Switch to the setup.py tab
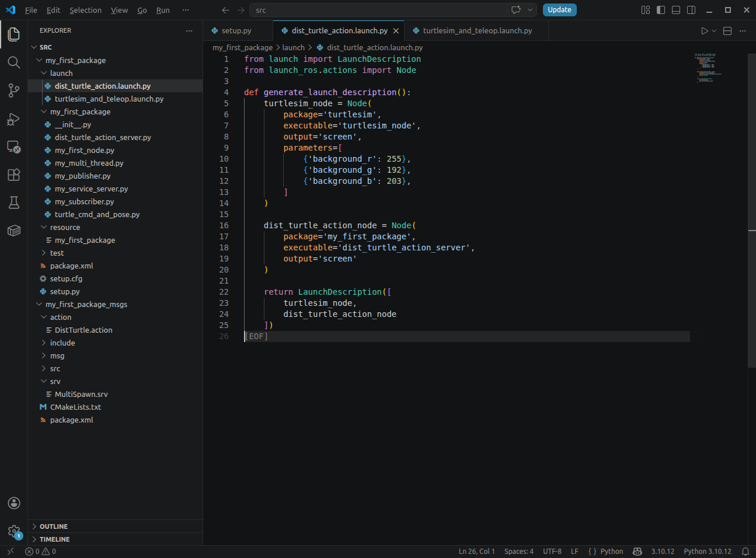The width and height of the screenshot is (756, 558). pyautogui.click(x=238, y=31)
